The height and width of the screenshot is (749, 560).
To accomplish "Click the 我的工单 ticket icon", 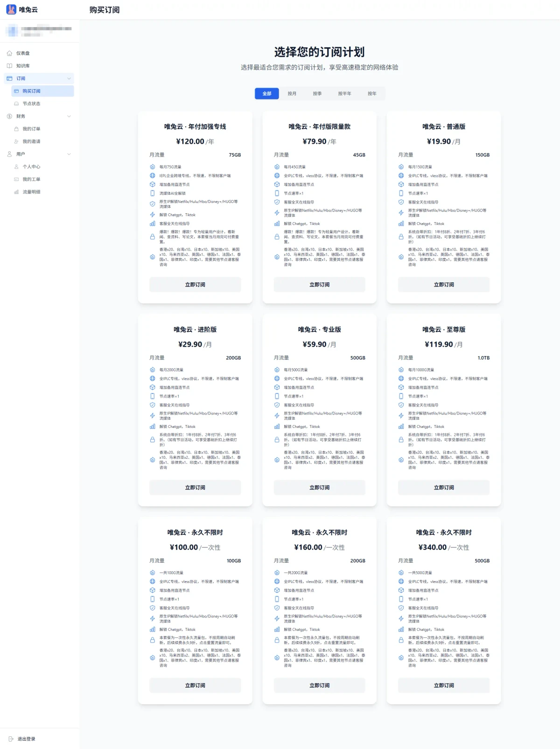I will [x=16, y=179].
